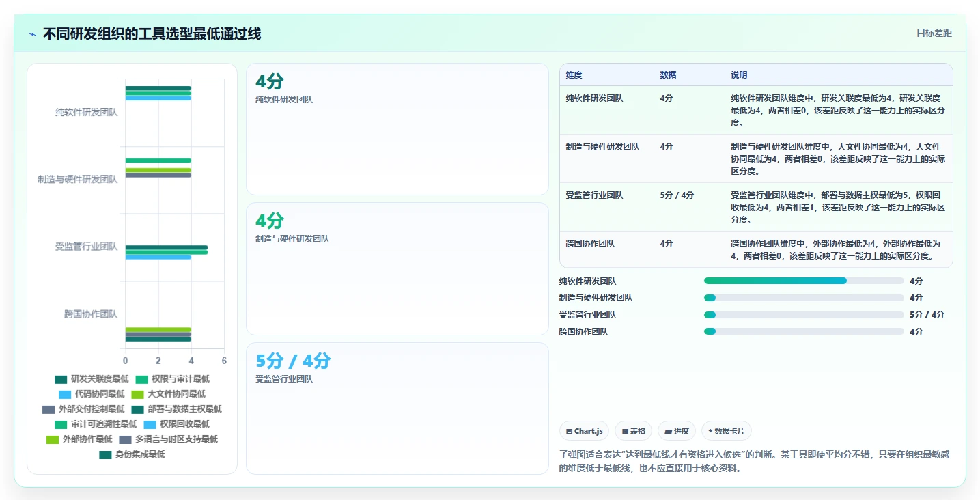Toggle the 身份集成最低 legend item
The image size is (980, 500).
click(132, 454)
